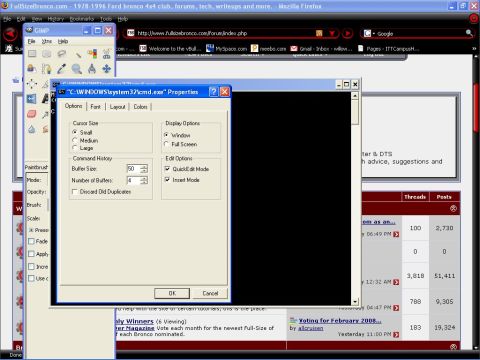
Task: Select the Paths tool in GIMP
Action: 47,69
